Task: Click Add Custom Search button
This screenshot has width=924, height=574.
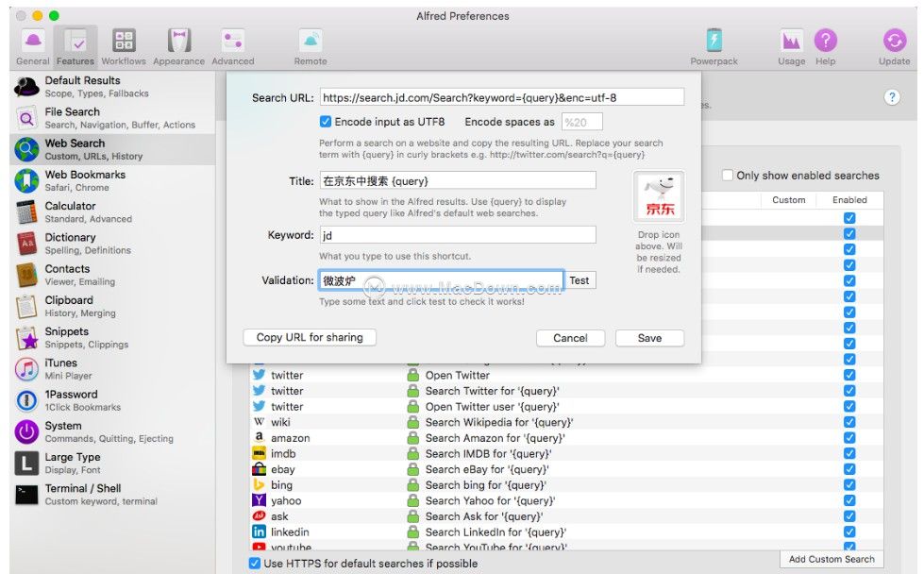Action: coord(832,559)
